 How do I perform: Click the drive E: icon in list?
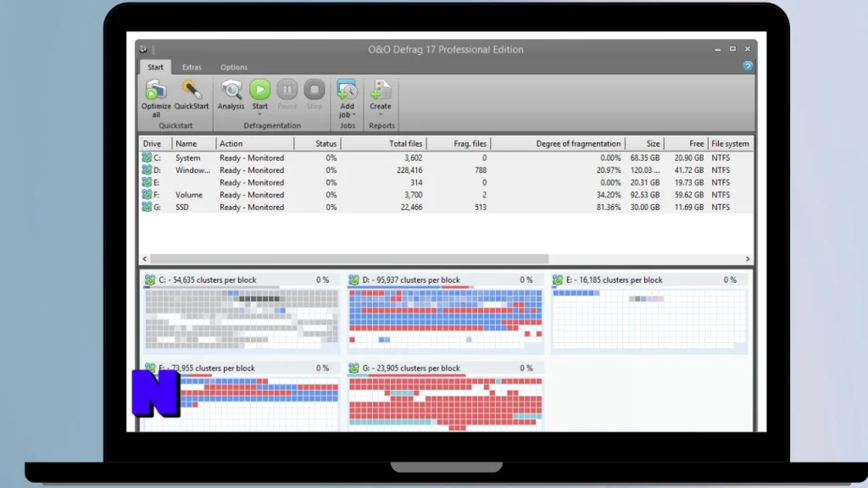point(147,182)
